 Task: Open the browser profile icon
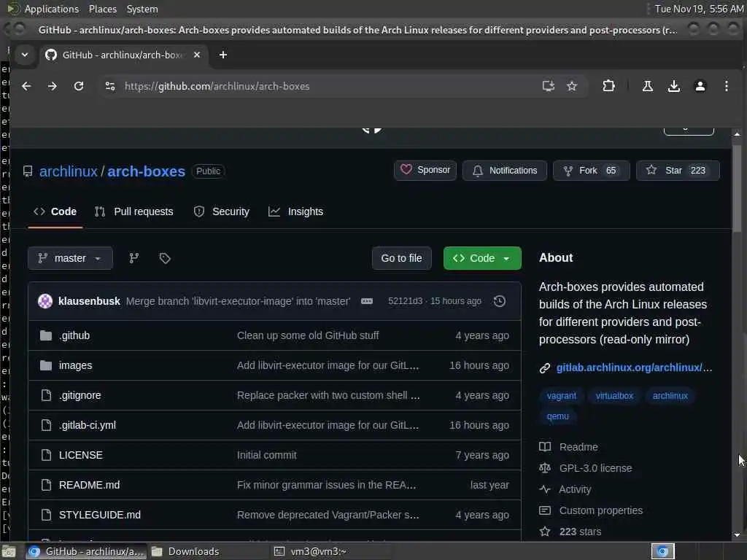(700, 86)
